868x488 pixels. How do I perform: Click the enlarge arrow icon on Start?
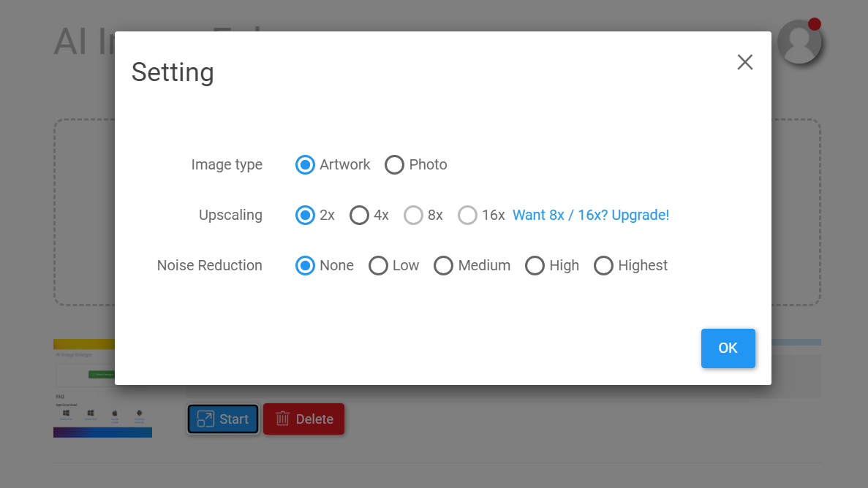[x=205, y=419]
